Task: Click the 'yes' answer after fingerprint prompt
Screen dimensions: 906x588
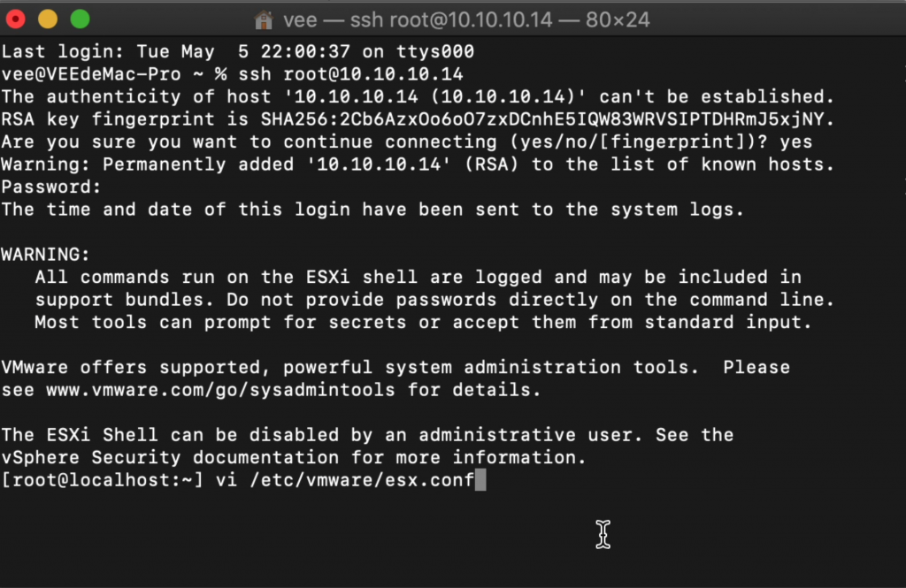Action: pyautogui.click(x=795, y=142)
